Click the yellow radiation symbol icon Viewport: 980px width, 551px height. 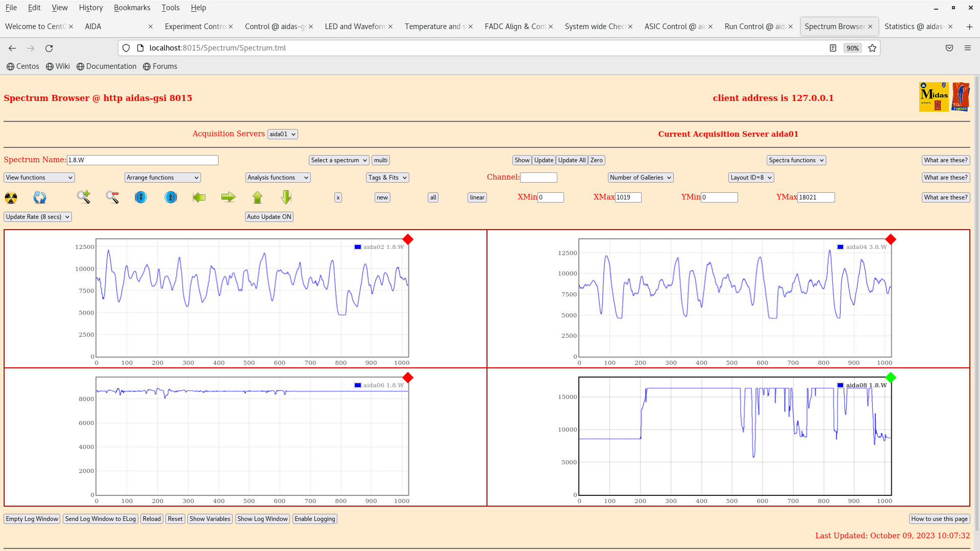tap(11, 197)
